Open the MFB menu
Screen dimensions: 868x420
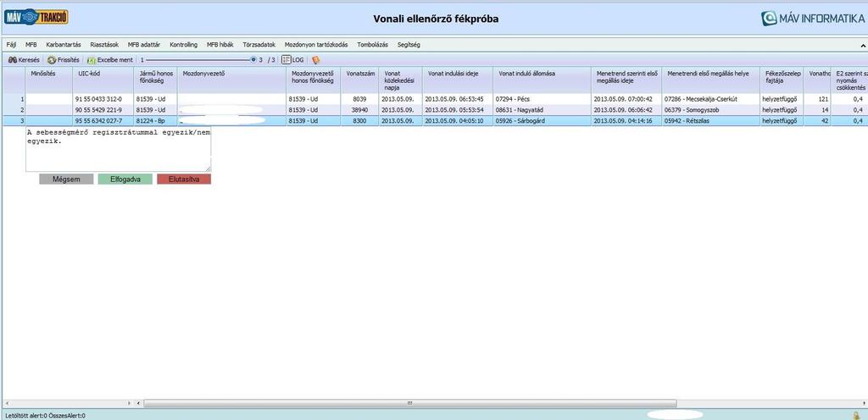pyautogui.click(x=31, y=45)
